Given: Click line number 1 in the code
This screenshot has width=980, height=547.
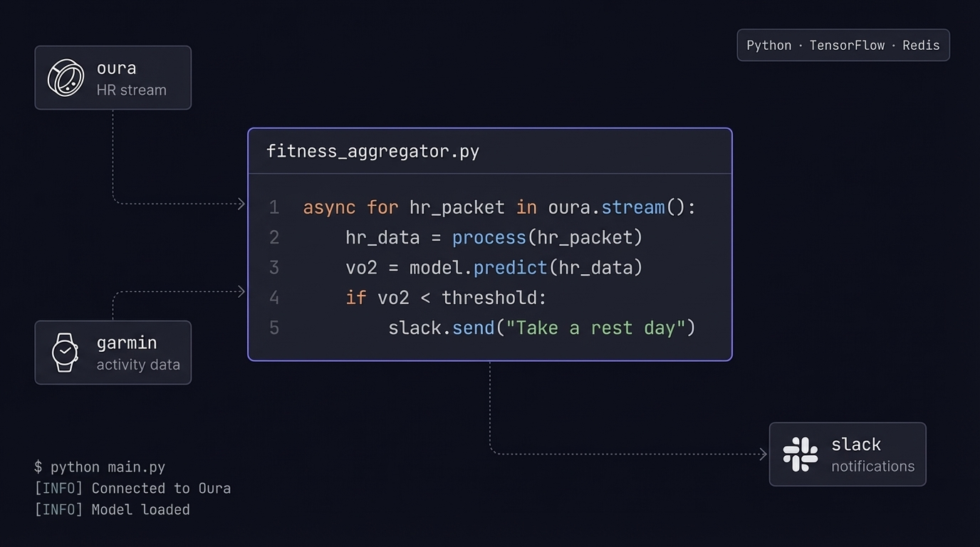Looking at the screenshot, I should click(274, 207).
